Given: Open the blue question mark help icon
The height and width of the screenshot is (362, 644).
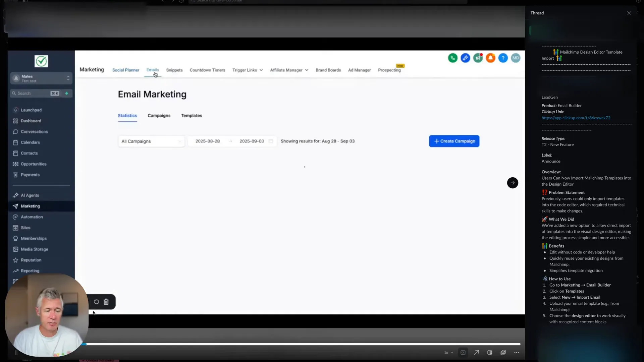Looking at the screenshot, I should click(x=503, y=58).
